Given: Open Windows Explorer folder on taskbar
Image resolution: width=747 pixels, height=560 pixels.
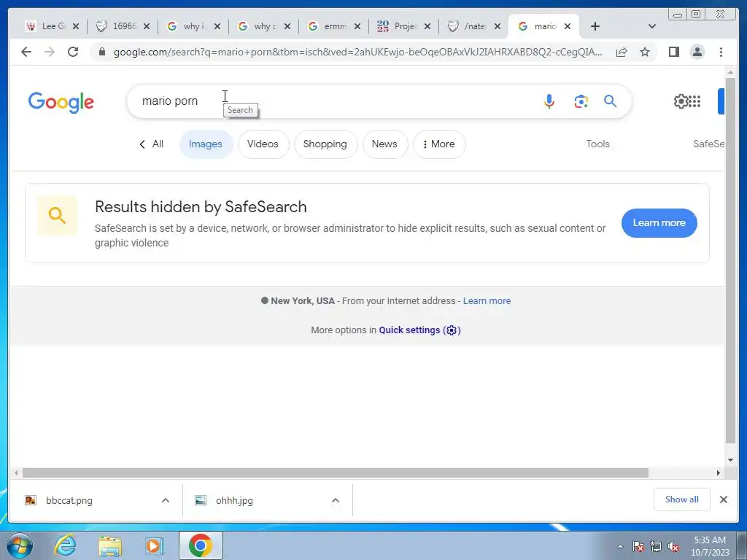Looking at the screenshot, I should [110, 545].
